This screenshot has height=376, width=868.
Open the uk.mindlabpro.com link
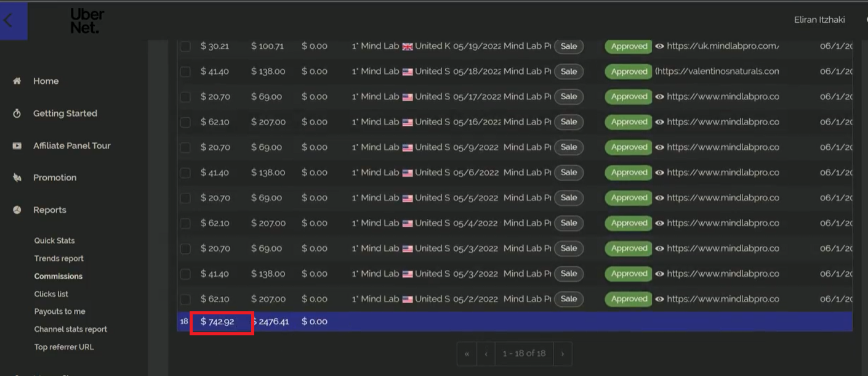point(723,46)
